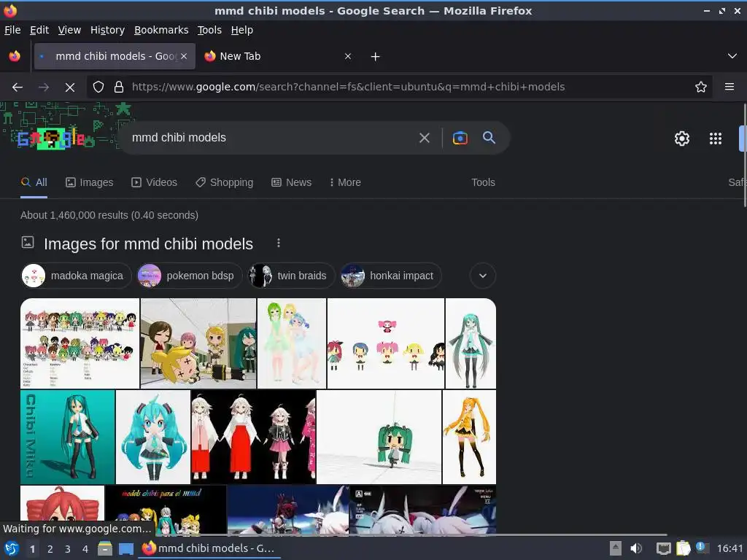
Task: Switch to workspace 4 on the taskbar
Action: pyautogui.click(x=85, y=549)
